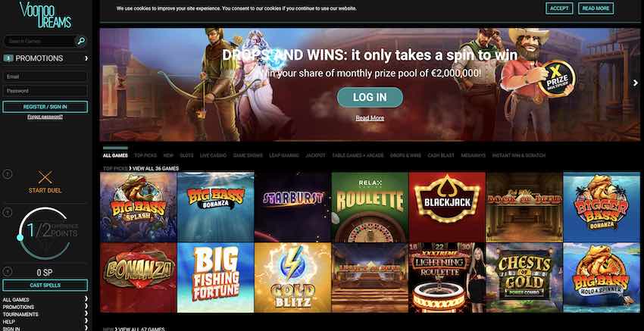Launch the Blackjack game tile
The width and height of the screenshot is (644, 331).
447,207
